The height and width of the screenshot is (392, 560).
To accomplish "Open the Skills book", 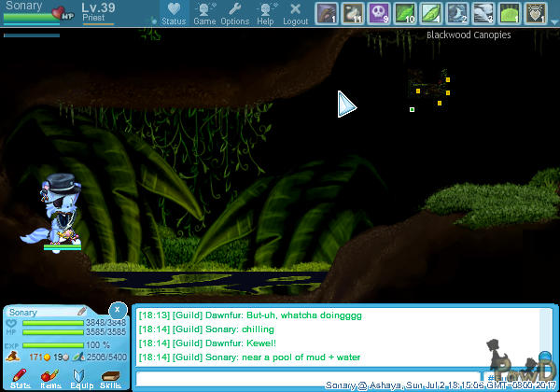I will pos(110,377).
